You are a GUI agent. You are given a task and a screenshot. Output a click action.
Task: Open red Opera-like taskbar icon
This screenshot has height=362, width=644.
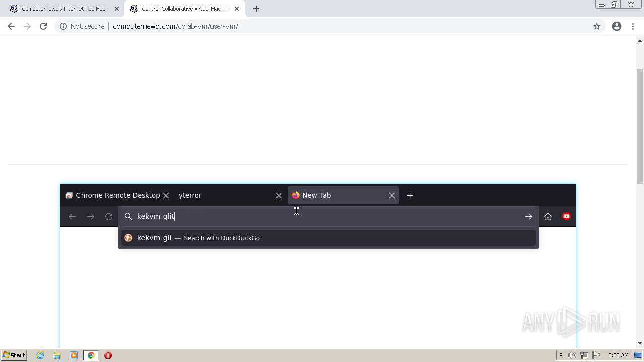pyautogui.click(x=108, y=355)
